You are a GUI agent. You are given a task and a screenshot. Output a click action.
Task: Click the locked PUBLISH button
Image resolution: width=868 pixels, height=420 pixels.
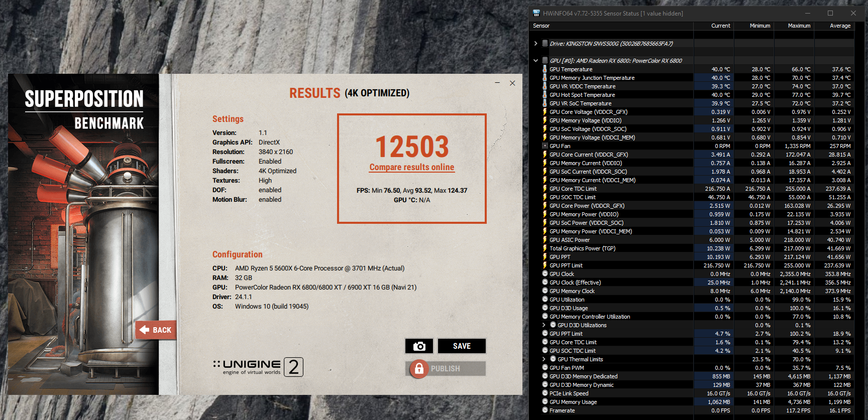click(x=446, y=369)
